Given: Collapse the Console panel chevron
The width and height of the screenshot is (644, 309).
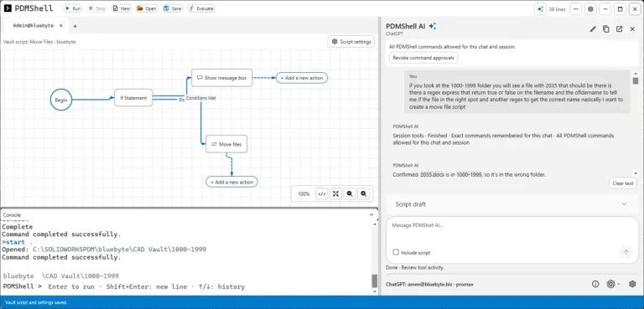Looking at the screenshot, I should coord(371,214).
